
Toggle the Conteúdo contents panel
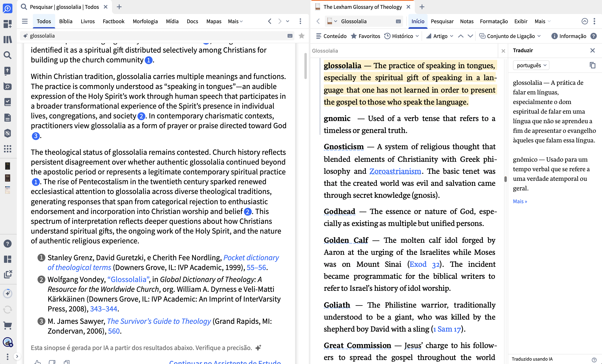(x=331, y=36)
